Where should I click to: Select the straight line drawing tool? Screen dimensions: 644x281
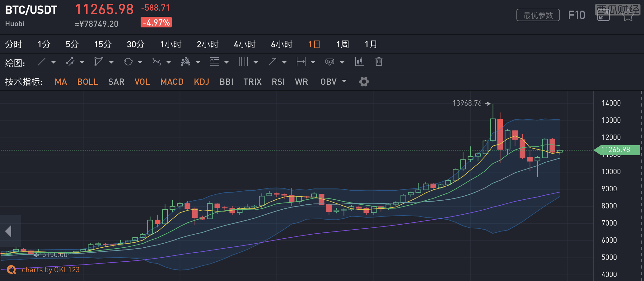click(x=42, y=62)
